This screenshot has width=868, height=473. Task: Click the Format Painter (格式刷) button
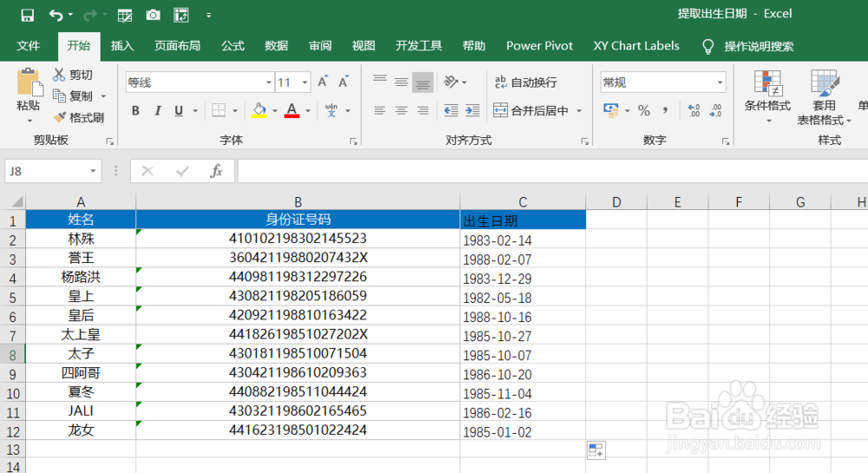(x=79, y=117)
